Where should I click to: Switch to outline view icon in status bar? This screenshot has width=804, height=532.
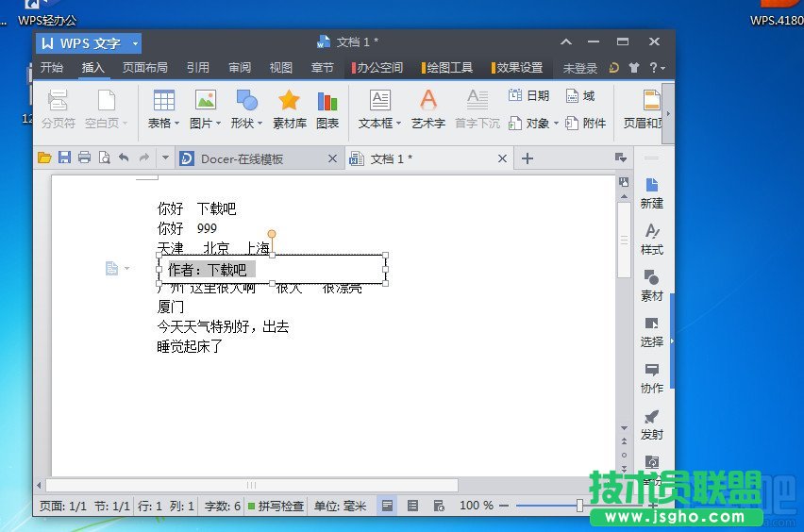tap(412, 506)
